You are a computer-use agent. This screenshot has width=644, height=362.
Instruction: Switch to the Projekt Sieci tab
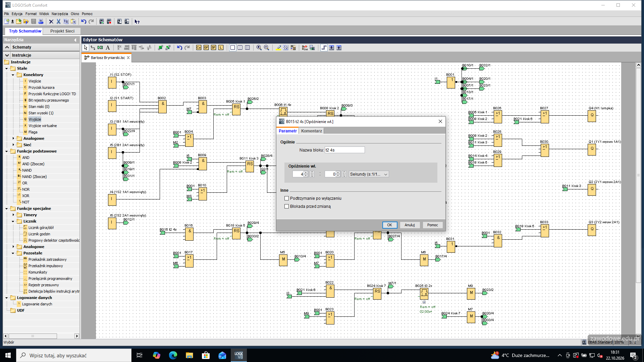pyautogui.click(x=62, y=31)
